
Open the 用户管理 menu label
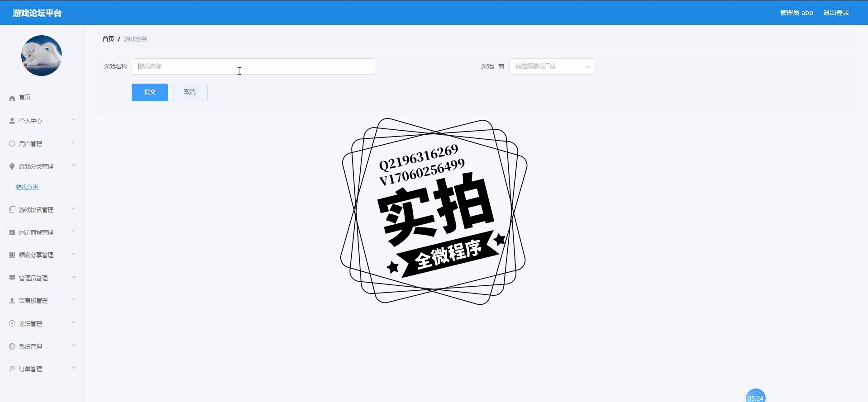click(30, 144)
